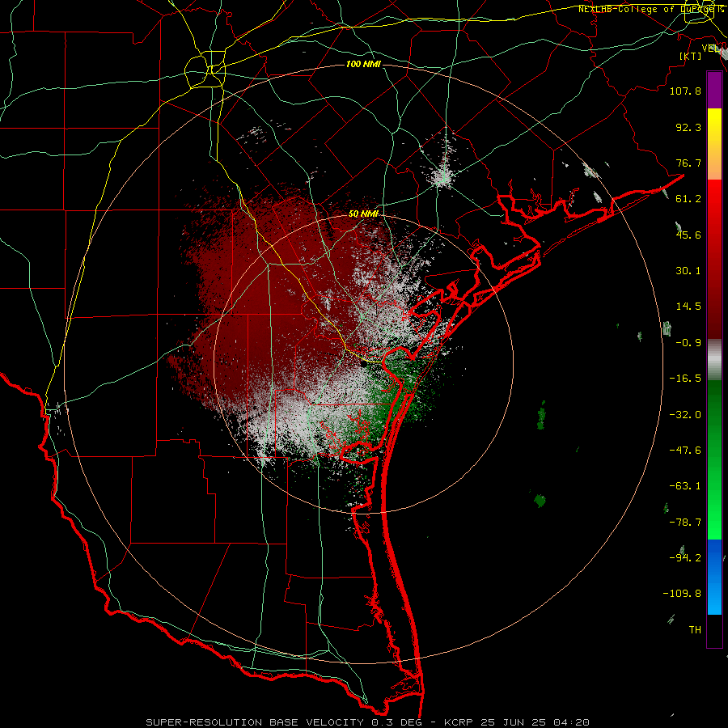Click the 107.8 velocity scale value
Screen dimensions: 728x728
(x=685, y=91)
